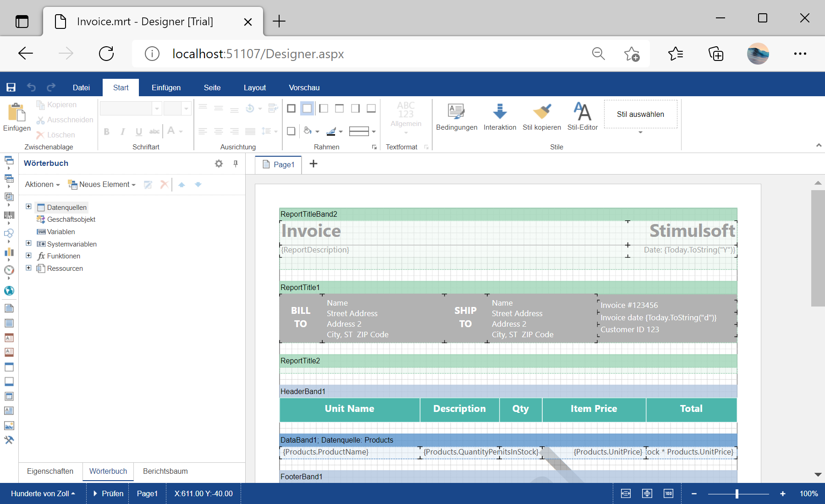Open the border style line dropdown
This screenshot has height=504, width=825.
[x=363, y=131]
